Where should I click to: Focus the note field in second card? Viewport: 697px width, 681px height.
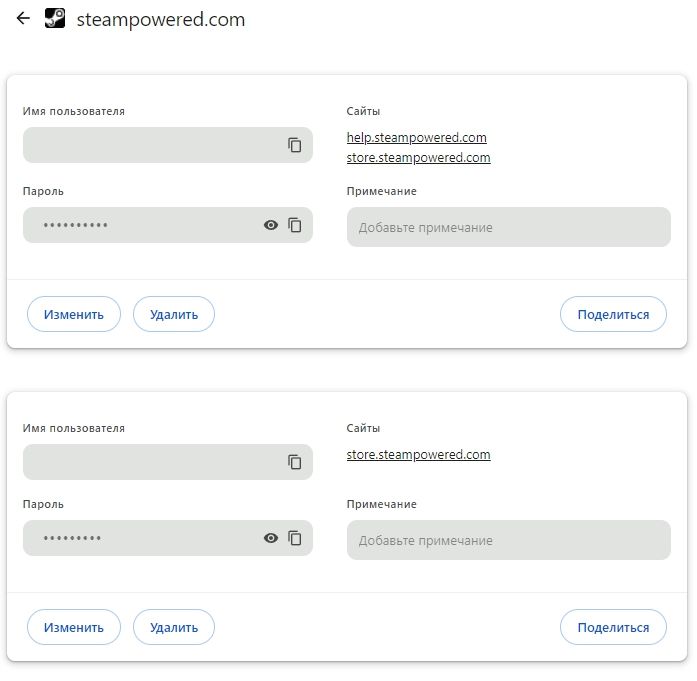tap(509, 540)
